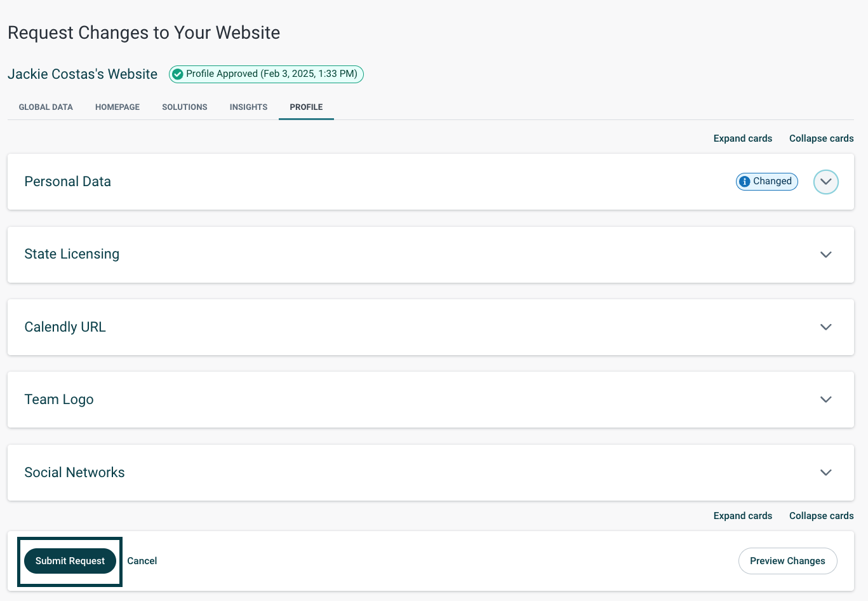Select the Profile tab
This screenshot has width=868, height=601.
(x=306, y=107)
